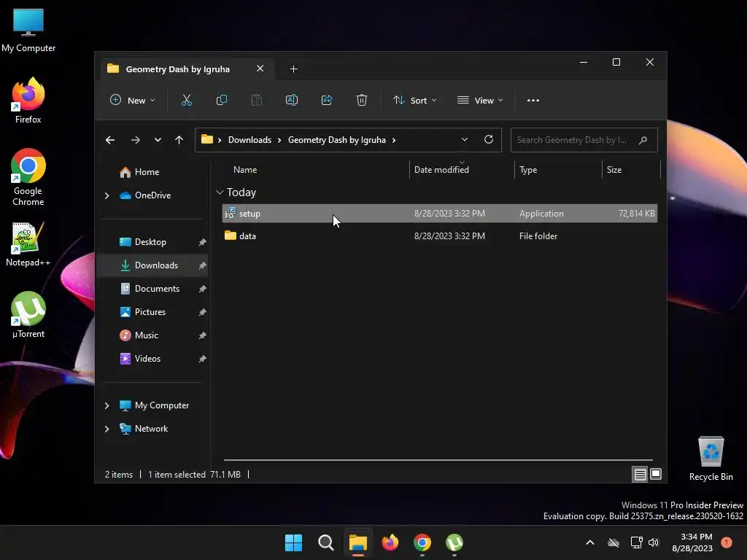Go forward with the right arrow

(135, 140)
